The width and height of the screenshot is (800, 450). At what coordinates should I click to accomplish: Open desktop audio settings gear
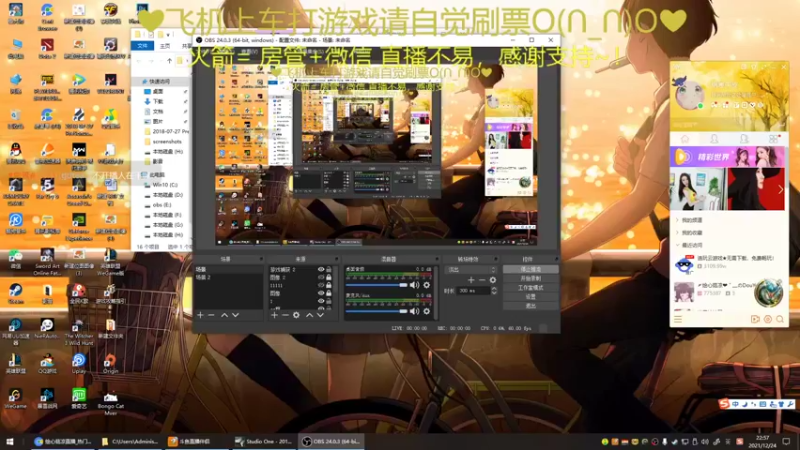coord(427,285)
